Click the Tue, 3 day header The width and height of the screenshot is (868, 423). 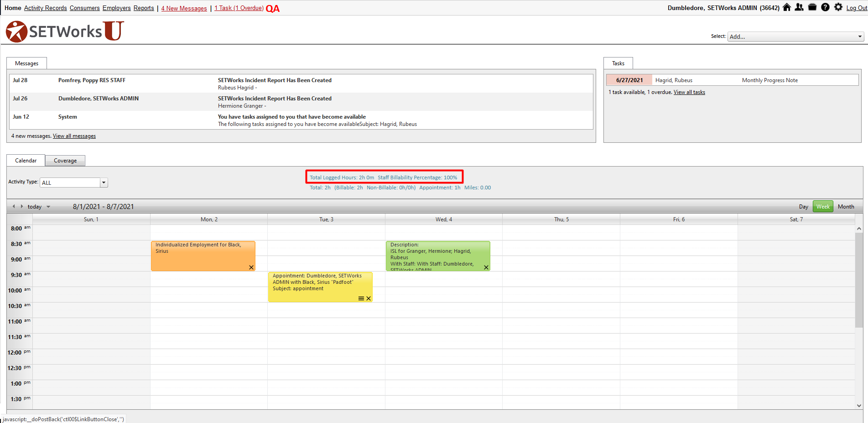(326, 219)
